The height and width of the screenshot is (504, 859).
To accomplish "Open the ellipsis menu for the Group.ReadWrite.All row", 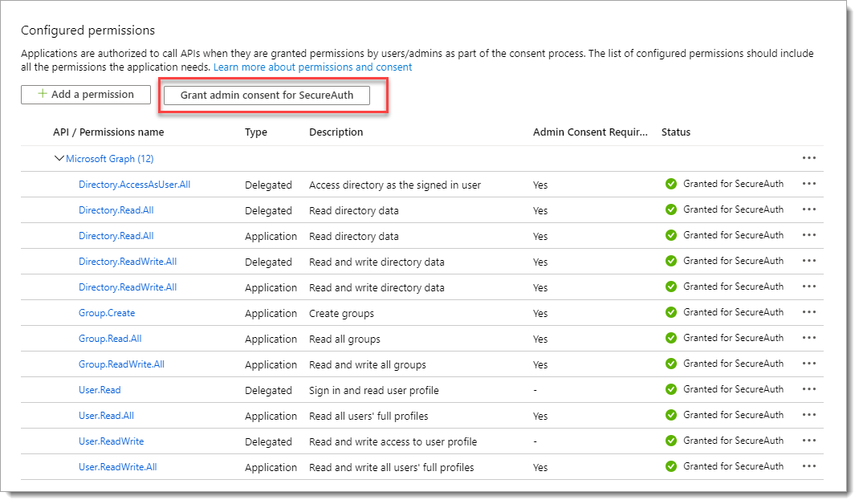I will point(808,364).
